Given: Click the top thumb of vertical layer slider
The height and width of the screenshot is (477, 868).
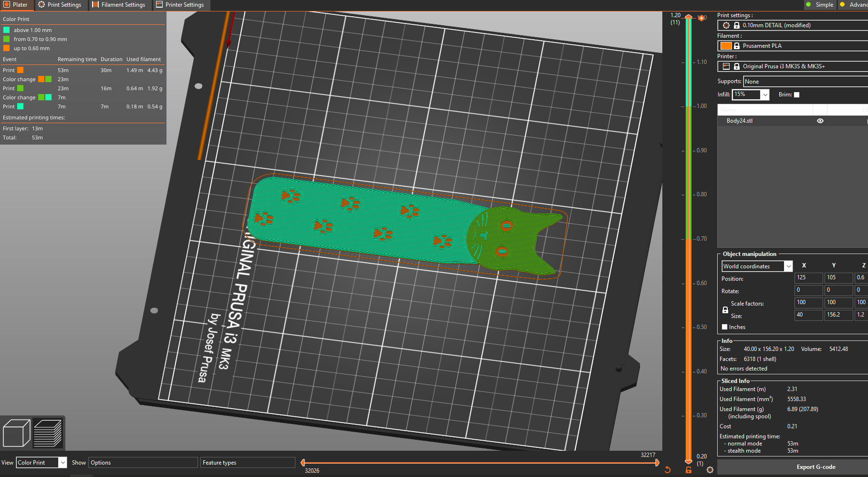Looking at the screenshot, I should coord(689,17).
